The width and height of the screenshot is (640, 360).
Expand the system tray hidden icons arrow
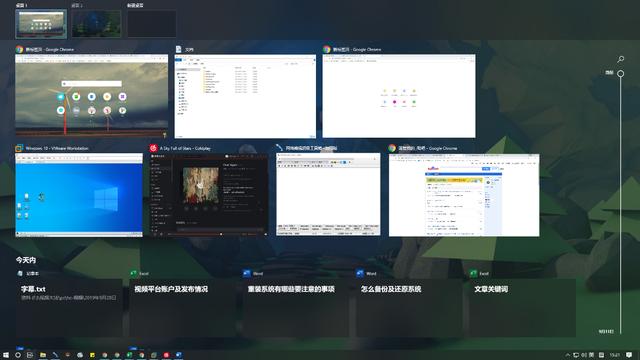567,355
